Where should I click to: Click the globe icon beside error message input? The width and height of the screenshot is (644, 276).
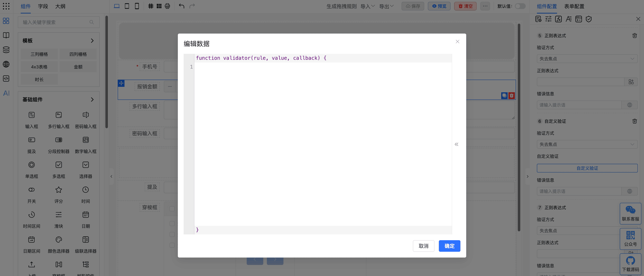(x=630, y=105)
